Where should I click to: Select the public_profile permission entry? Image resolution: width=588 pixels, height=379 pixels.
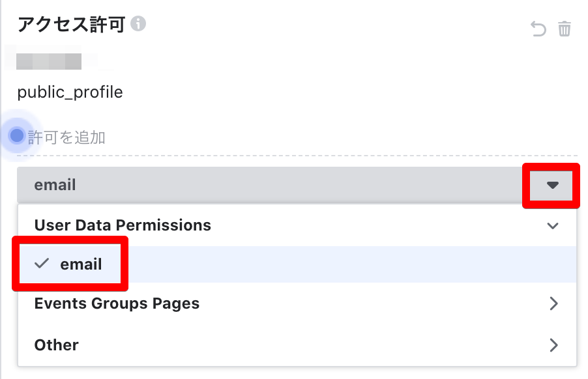(x=70, y=92)
